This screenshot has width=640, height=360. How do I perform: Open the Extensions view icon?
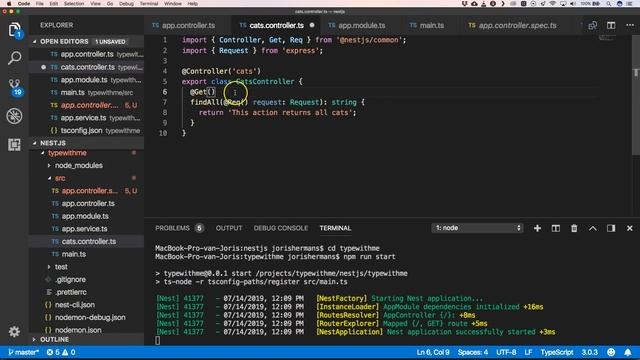(x=14, y=144)
